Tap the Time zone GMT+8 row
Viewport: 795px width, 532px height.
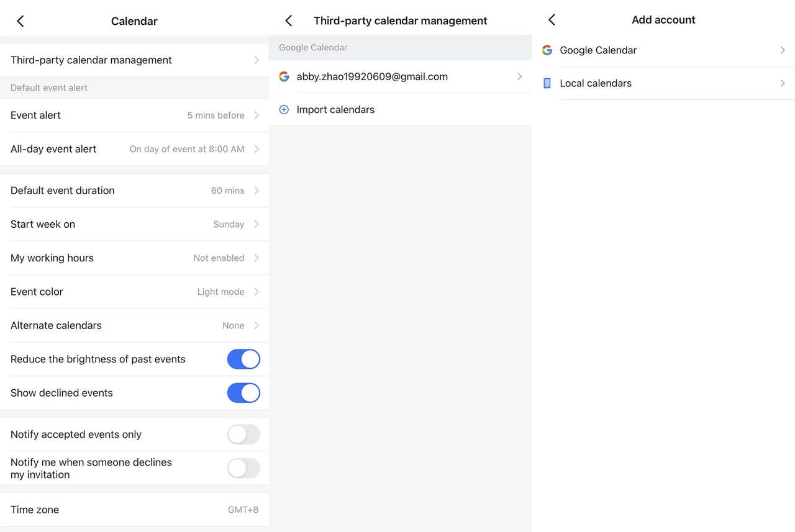[x=134, y=510]
